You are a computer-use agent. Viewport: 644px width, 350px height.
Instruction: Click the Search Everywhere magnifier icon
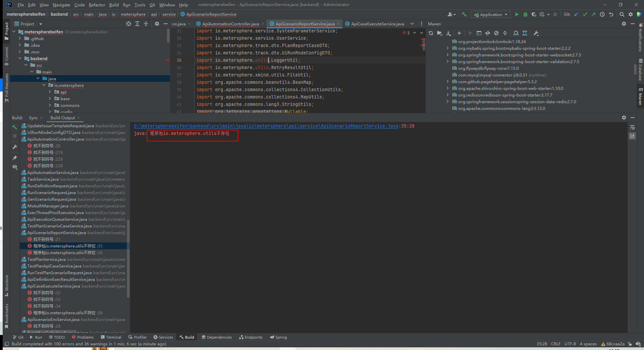pos(622,14)
